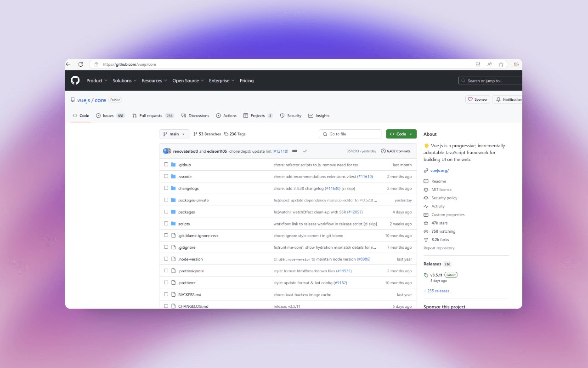Viewport: 588px width, 368px height.
Task: Open the CHANGELOG.md file
Action: pos(193,306)
